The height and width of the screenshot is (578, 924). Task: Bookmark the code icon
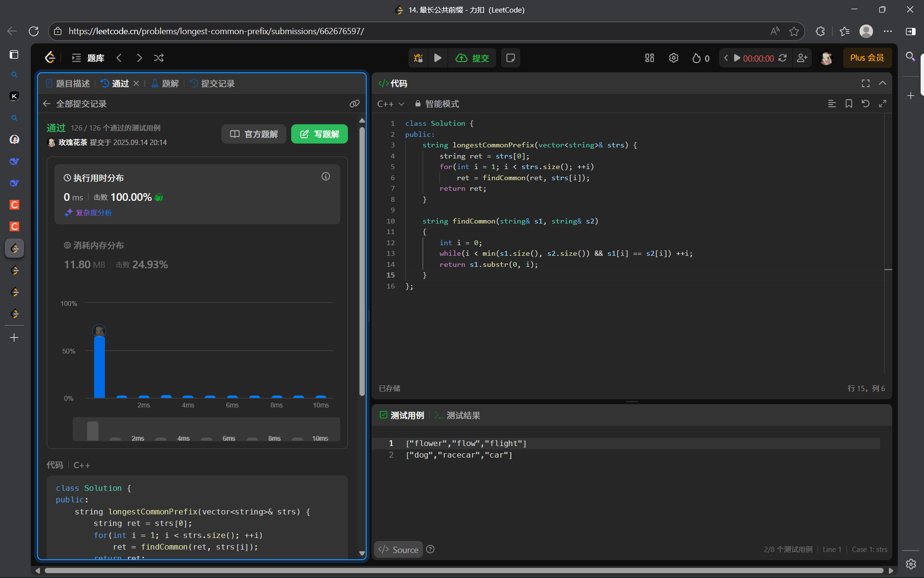849,104
